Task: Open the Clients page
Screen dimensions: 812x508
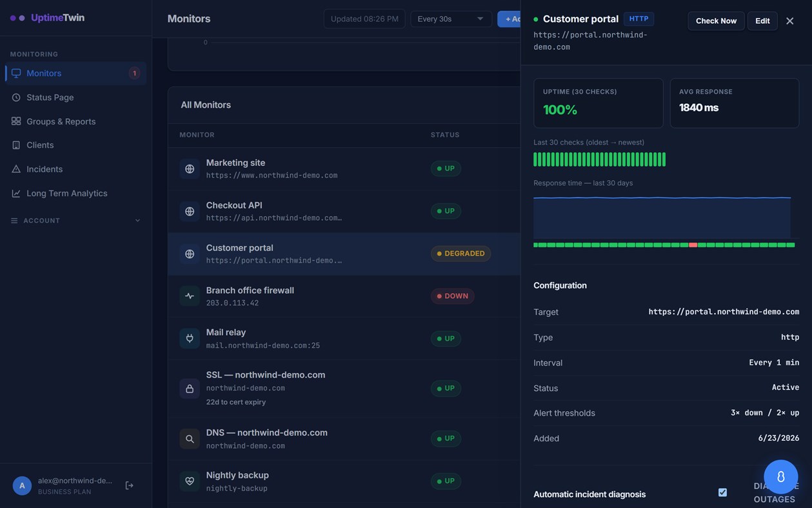Action: pos(75,145)
